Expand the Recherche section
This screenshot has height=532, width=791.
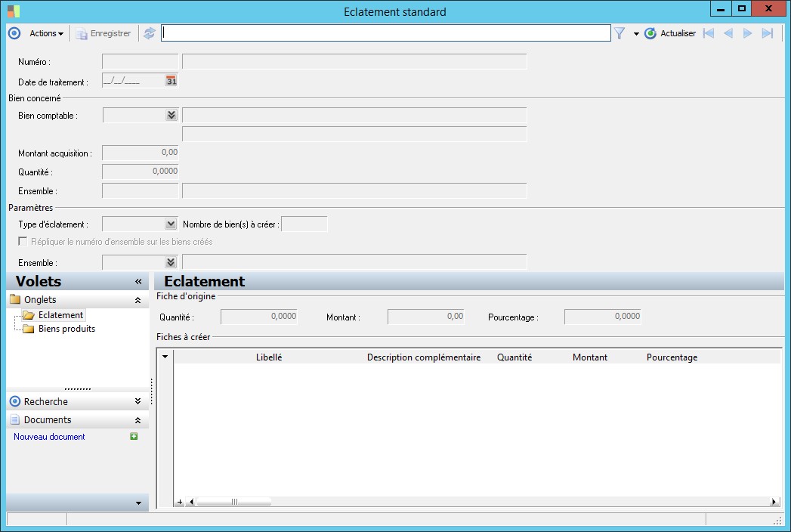point(137,401)
